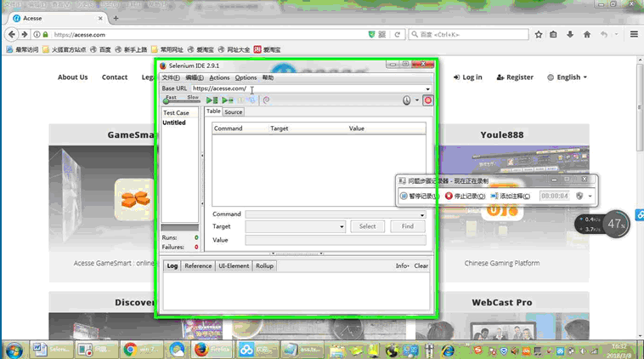
Task: Click the Base URL text field
Action: point(308,88)
